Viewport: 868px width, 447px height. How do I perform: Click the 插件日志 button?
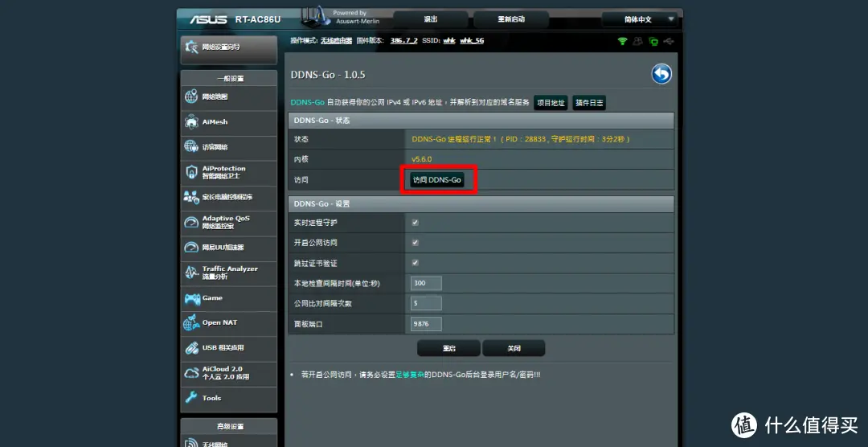click(x=589, y=103)
